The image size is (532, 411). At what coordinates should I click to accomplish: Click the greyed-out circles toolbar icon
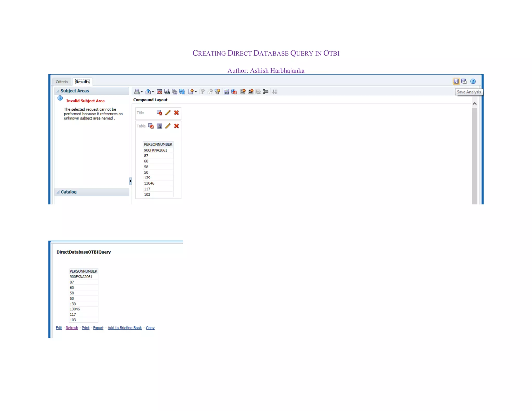pos(210,91)
